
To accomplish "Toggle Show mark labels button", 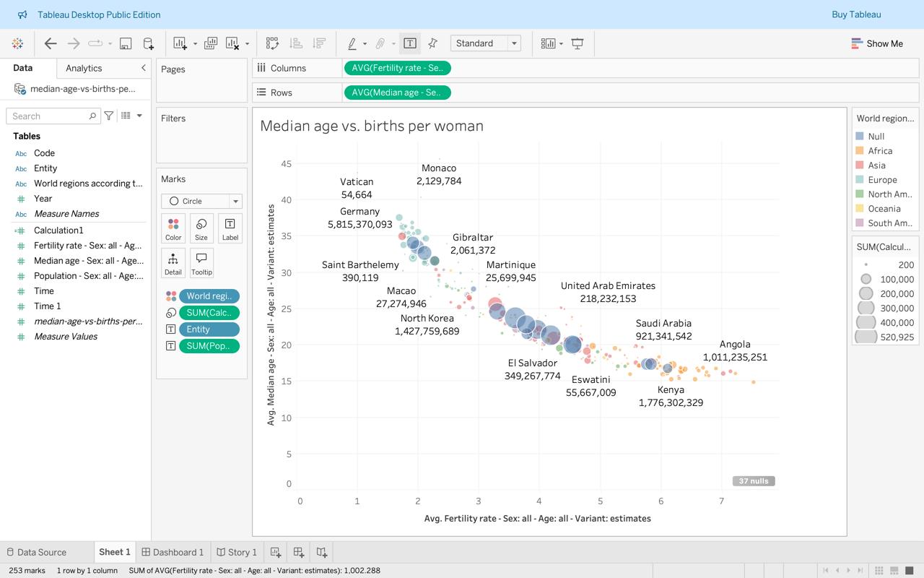I will click(409, 43).
